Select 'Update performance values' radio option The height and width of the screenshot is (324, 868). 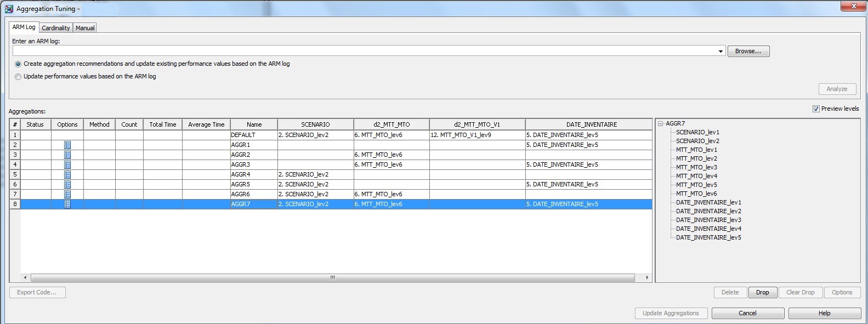pos(18,77)
